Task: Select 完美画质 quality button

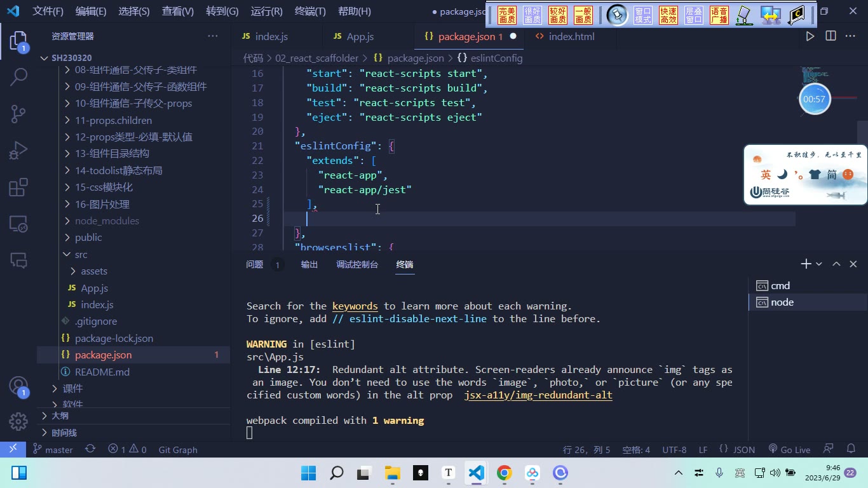Action: [507, 15]
